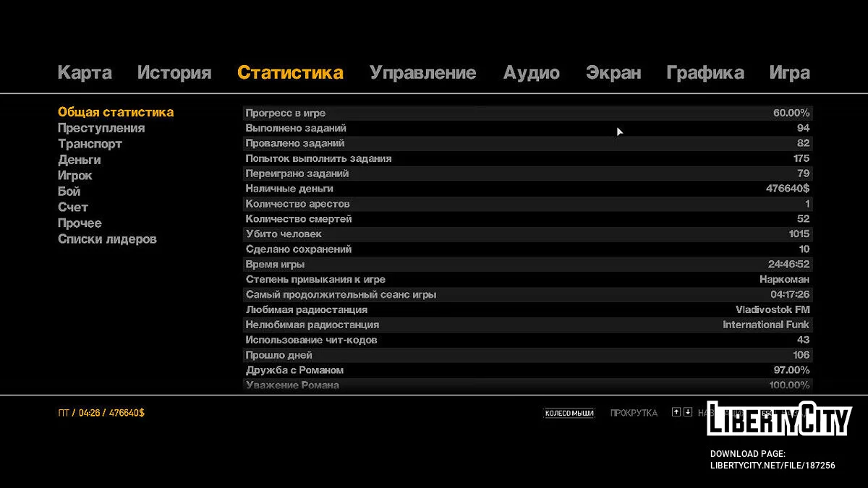Click the 'Любимая радиостанция' stat row
The height and width of the screenshot is (488, 868).
[527, 309]
